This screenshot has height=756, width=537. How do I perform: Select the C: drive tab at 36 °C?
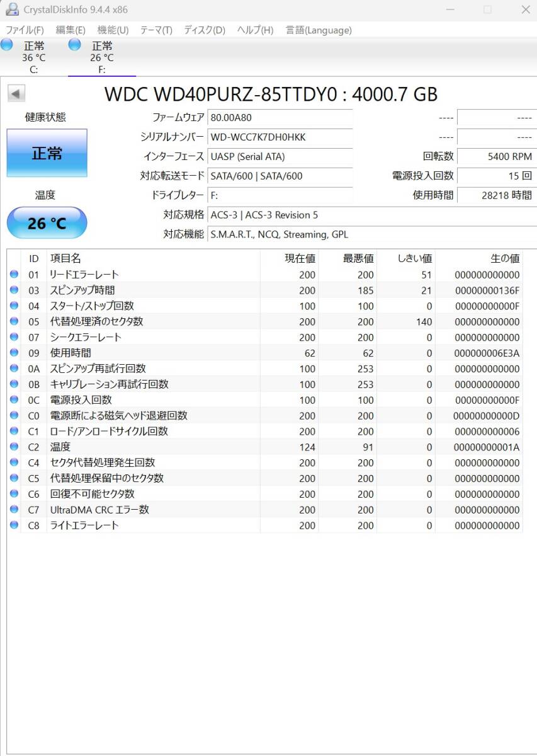[x=33, y=57]
